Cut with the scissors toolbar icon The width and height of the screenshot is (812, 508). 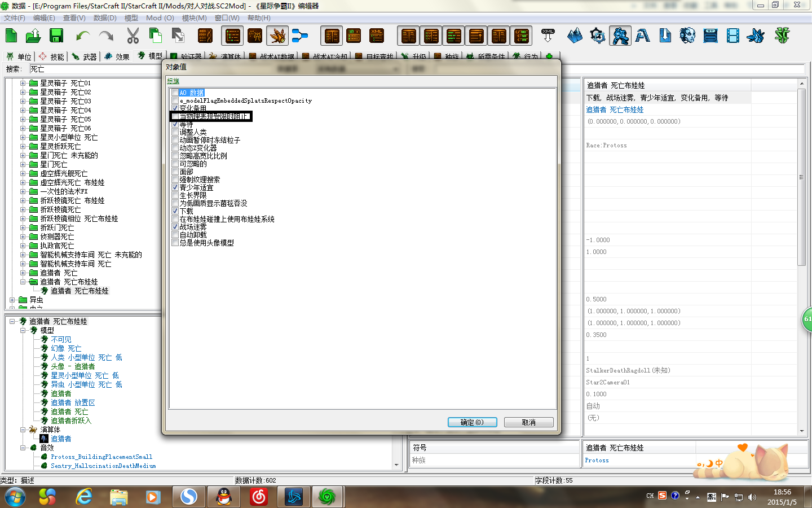[133, 36]
